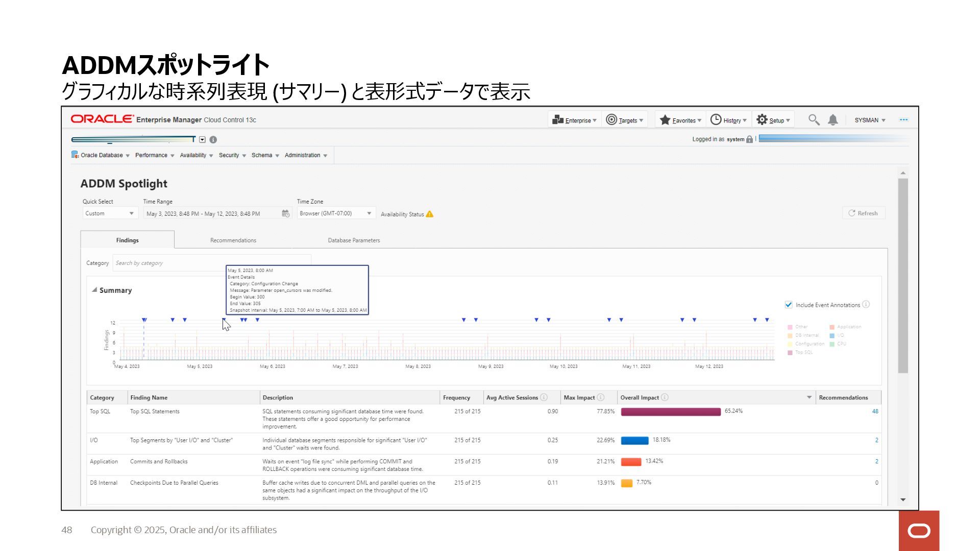Open the Targets menu
980x551 pixels.
tap(624, 120)
